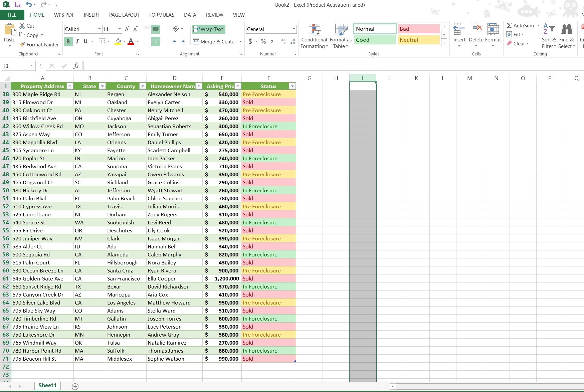
Task: Apply the Neutral cell style
Action: [x=418, y=40]
